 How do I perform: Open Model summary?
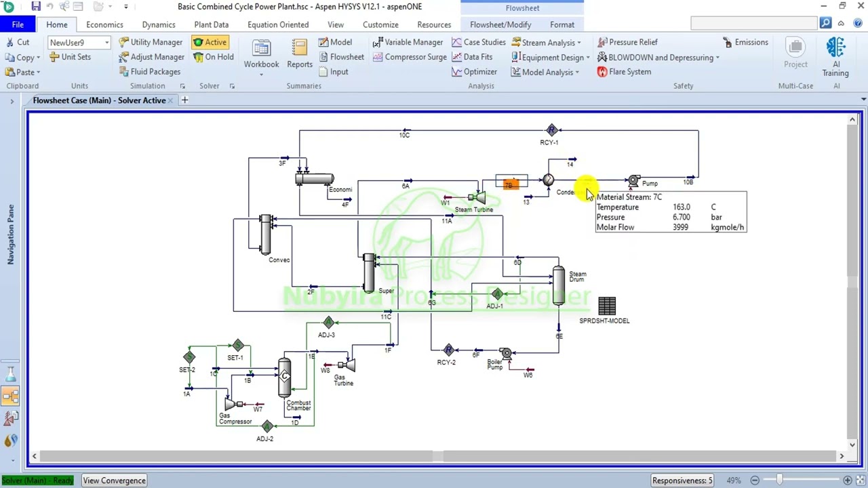[335, 42]
